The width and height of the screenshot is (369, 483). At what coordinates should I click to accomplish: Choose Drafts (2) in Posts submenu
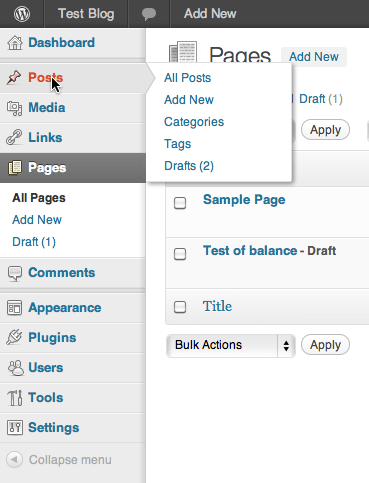click(x=189, y=166)
